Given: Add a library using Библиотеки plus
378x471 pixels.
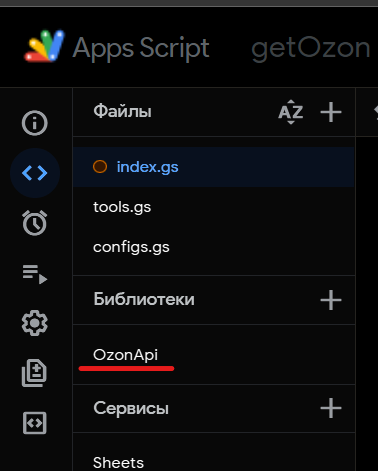Looking at the screenshot, I should 331,300.
